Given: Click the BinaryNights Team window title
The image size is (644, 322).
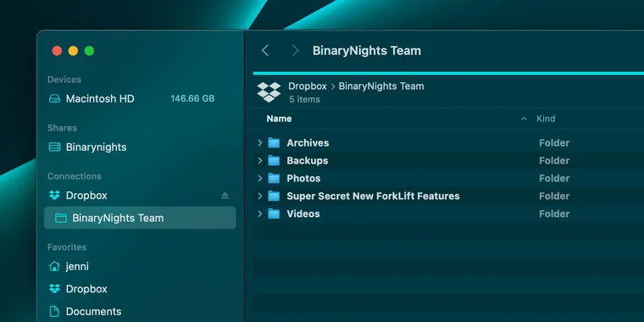Looking at the screenshot, I should [367, 51].
